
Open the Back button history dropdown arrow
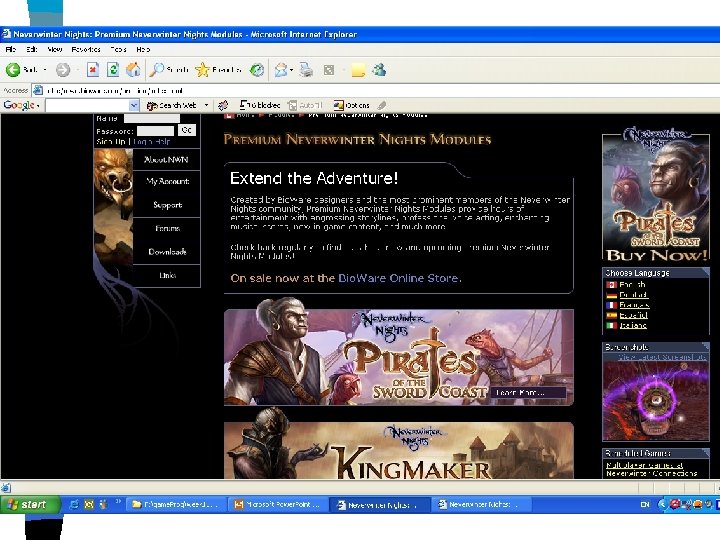click(45, 70)
